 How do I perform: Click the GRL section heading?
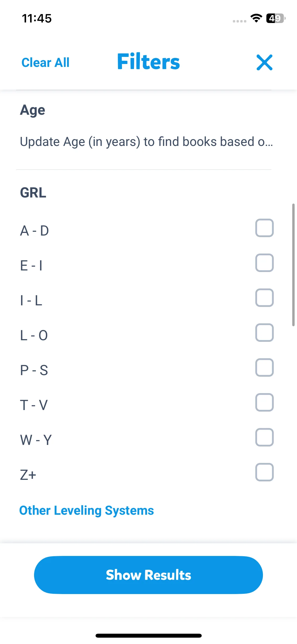tap(33, 193)
